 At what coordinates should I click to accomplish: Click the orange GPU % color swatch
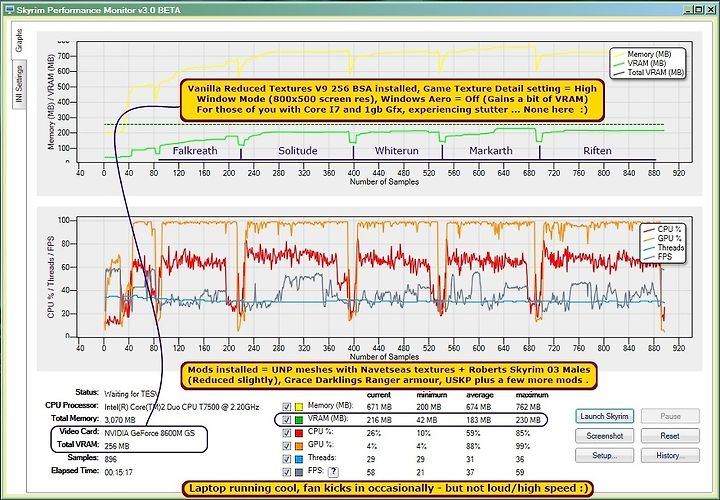click(x=299, y=445)
